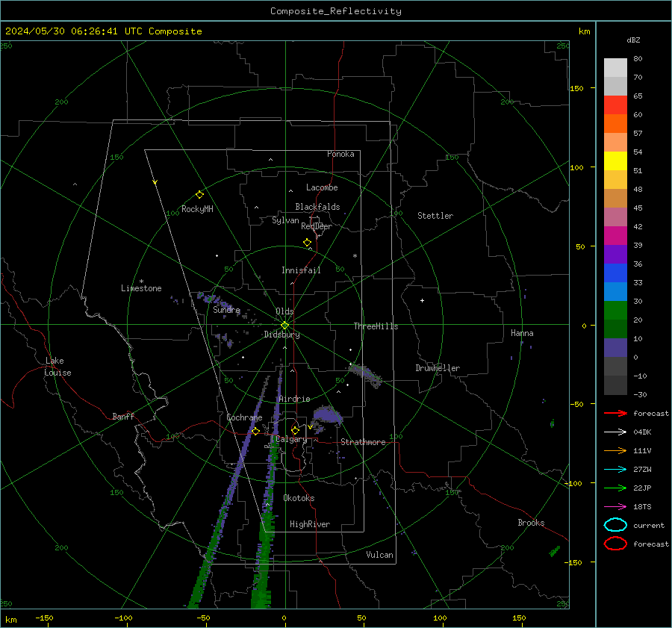Image resolution: width=672 pixels, height=628 pixels.
Task: Click the yellow 51 dBZ color swatch
Action: (x=615, y=161)
